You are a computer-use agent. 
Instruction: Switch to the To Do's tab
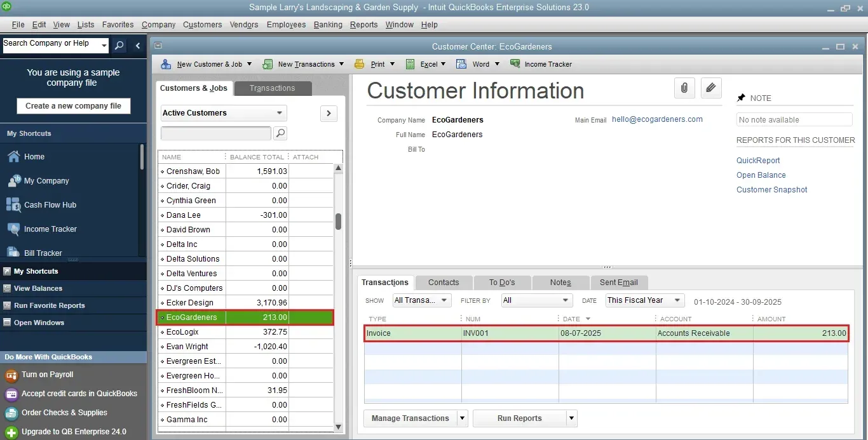point(502,283)
